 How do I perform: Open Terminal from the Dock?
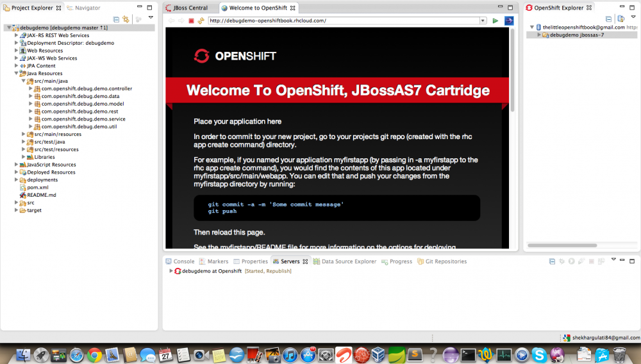[x=468, y=354]
